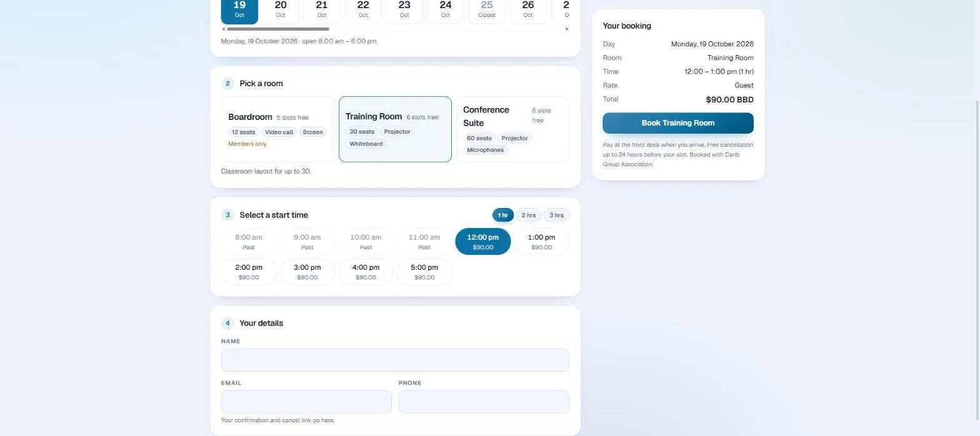This screenshot has width=980, height=436.
Task: Pick 24 Oct in date carousel
Action: pyautogui.click(x=446, y=12)
